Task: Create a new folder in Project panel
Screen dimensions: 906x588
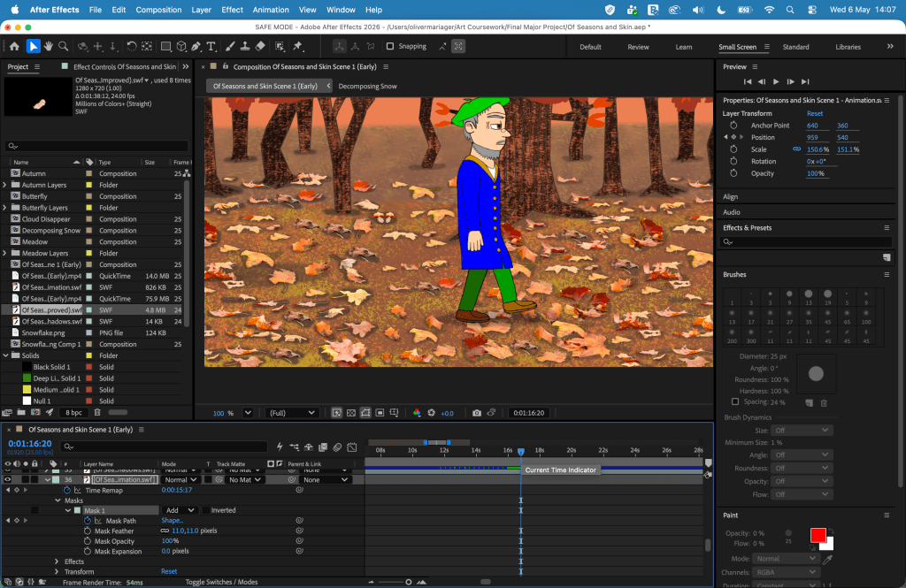Action: coord(21,412)
